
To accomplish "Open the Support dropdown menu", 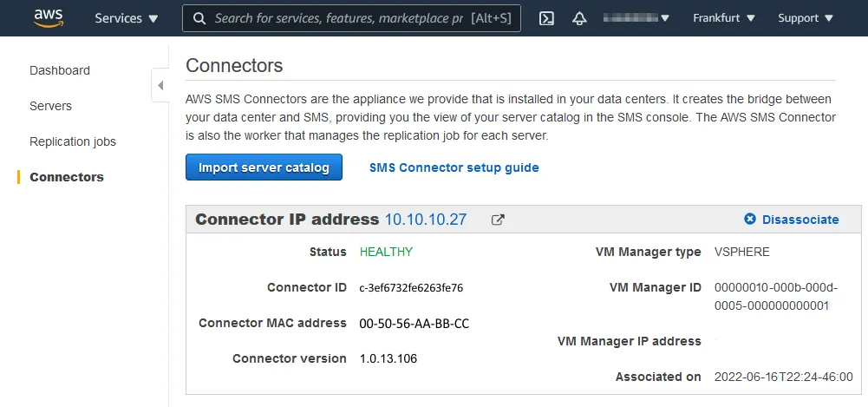I will (x=806, y=18).
